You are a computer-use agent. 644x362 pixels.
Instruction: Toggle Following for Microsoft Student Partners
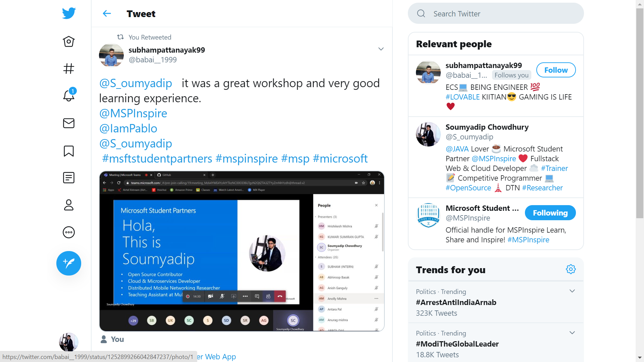[x=550, y=213]
